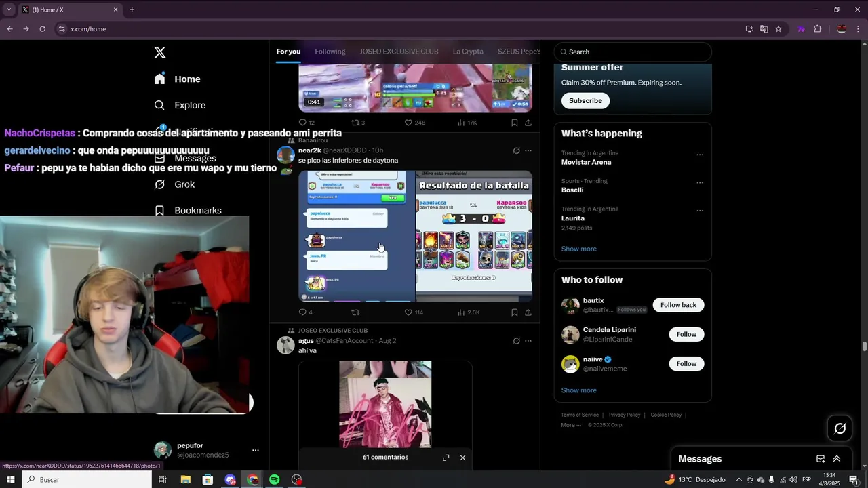The image size is (868, 488).
Task: Click Grok icon on near2k's post
Action: tap(516, 150)
